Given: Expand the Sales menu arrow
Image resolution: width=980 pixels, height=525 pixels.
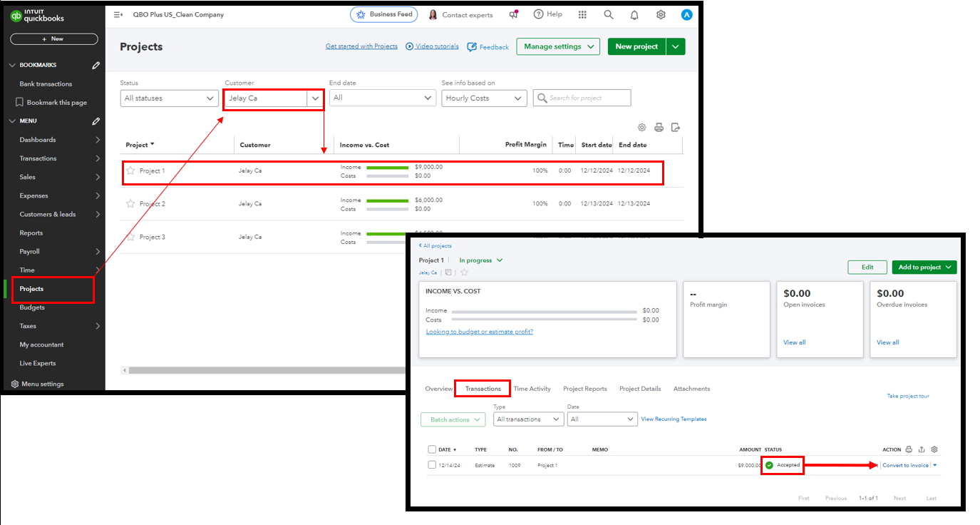Looking at the screenshot, I should [x=98, y=177].
